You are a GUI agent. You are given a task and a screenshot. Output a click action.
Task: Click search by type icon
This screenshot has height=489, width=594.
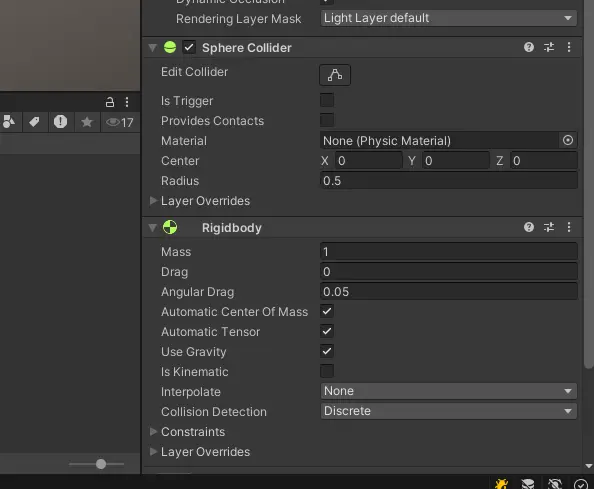click(9, 122)
